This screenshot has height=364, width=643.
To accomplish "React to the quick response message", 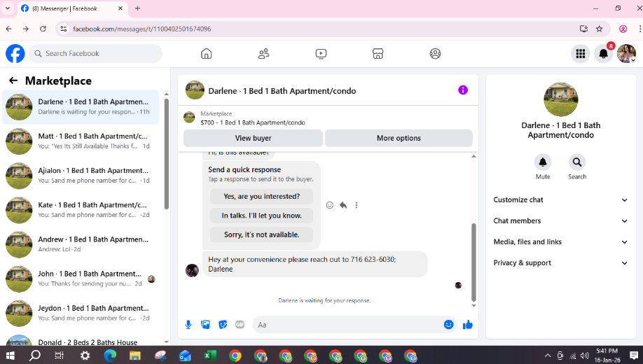I will (330, 205).
